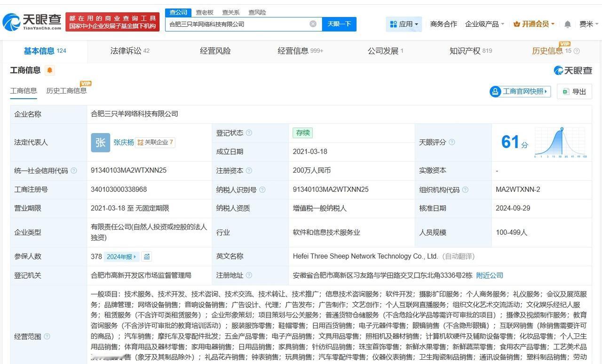The height and width of the screenshot is (364, 602).
Task: Open the 应用 apps dropdown
Action: pos(404,24)
